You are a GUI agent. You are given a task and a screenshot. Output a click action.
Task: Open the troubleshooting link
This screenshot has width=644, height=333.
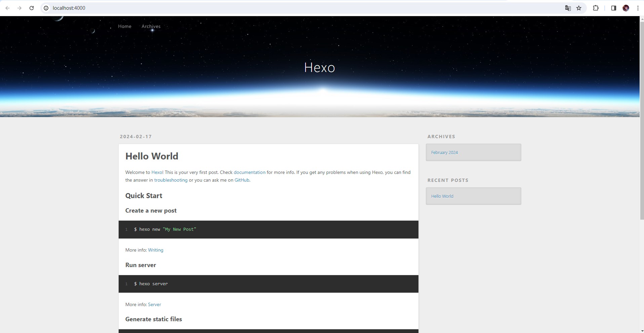coord(171,180)
